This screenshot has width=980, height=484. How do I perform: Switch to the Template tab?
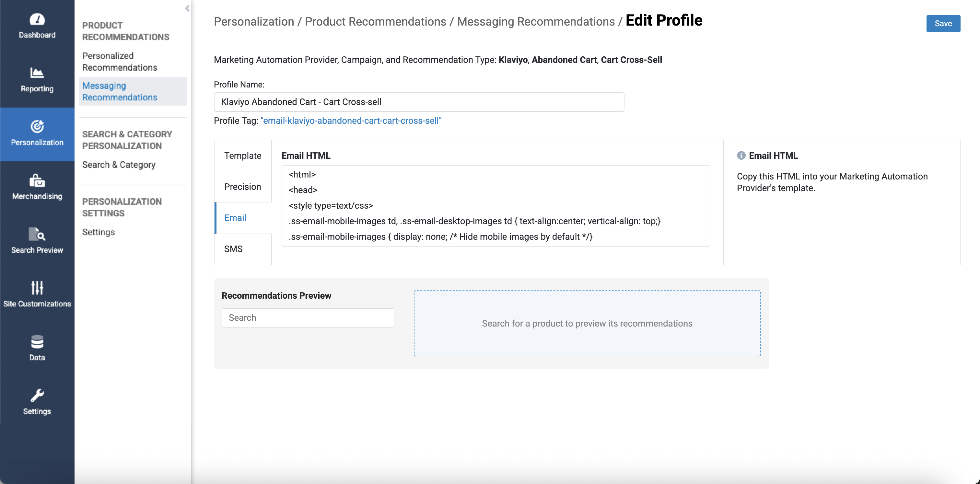(243, 156)
